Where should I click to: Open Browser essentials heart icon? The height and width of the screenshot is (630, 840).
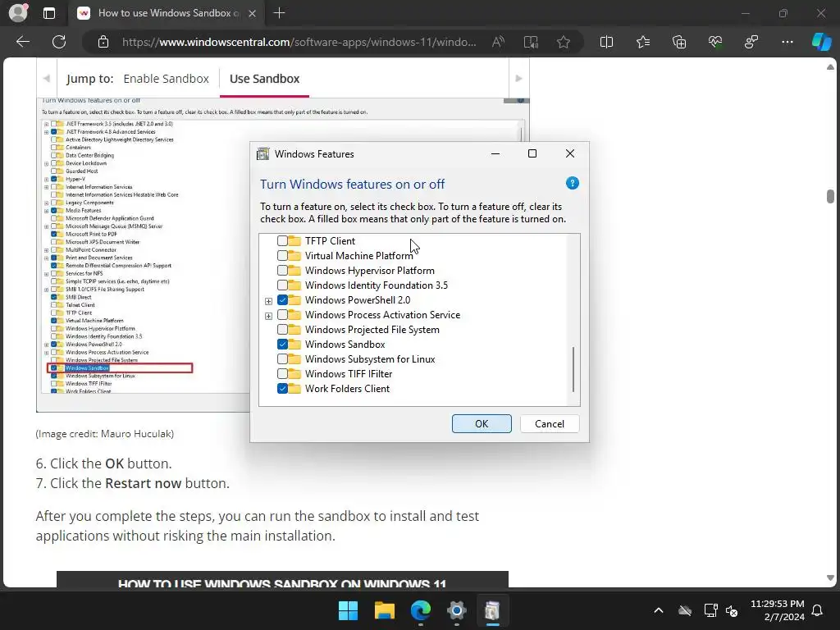(x=715, y=42)
